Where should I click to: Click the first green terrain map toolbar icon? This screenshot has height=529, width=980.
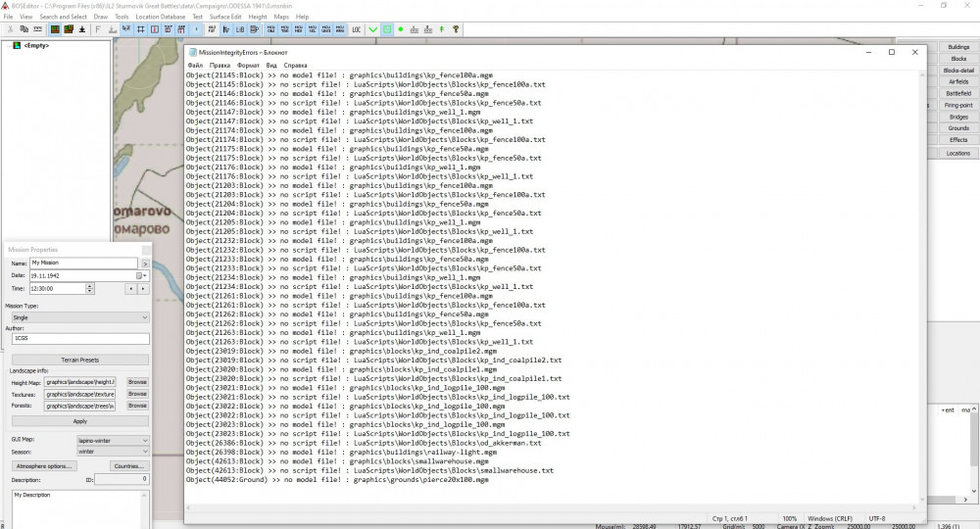tap(55, 29)
